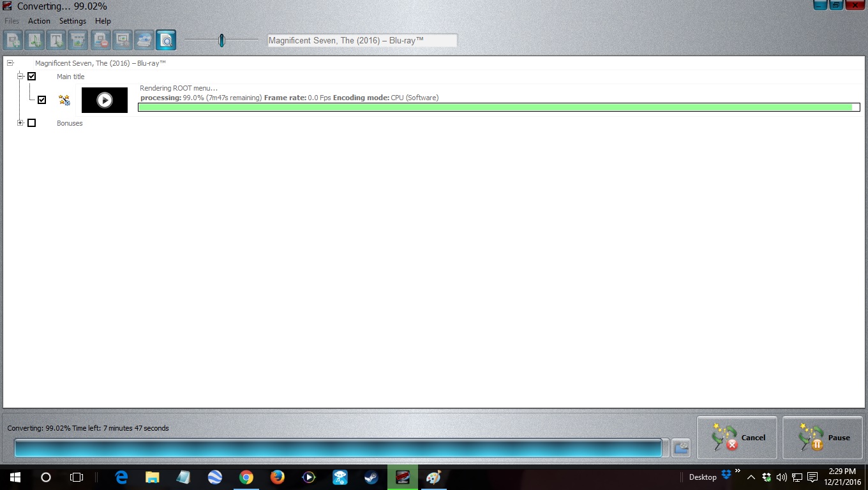Click the Desktop toolbar label in taskbar
Viewport: 868px width, 490px height.
(x=703, y=477)
